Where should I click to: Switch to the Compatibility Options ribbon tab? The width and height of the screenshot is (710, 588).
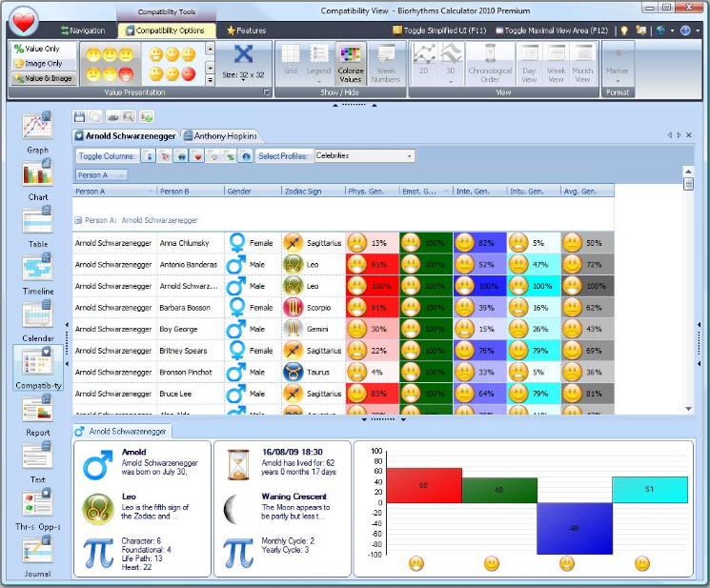pos(165,30)
